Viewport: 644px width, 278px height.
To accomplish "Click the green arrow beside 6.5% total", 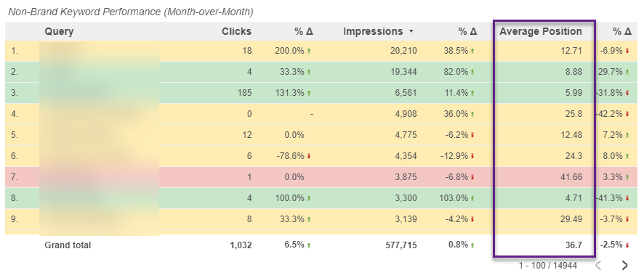I will point(309,245).
